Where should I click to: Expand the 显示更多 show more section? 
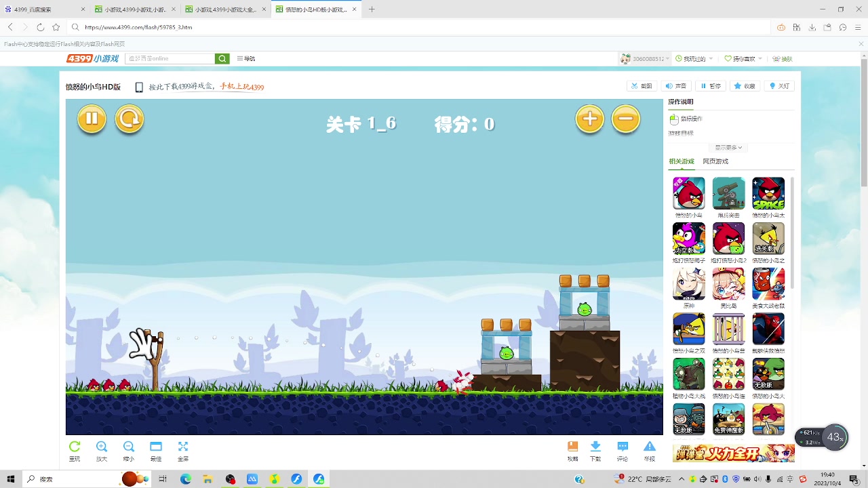point(728,147)
